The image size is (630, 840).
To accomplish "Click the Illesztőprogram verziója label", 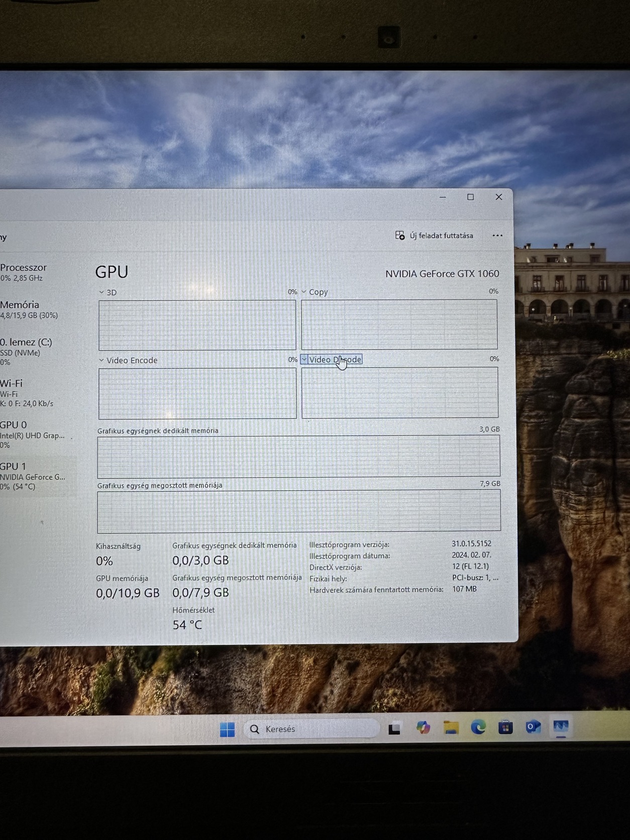I will pos(349,545).
